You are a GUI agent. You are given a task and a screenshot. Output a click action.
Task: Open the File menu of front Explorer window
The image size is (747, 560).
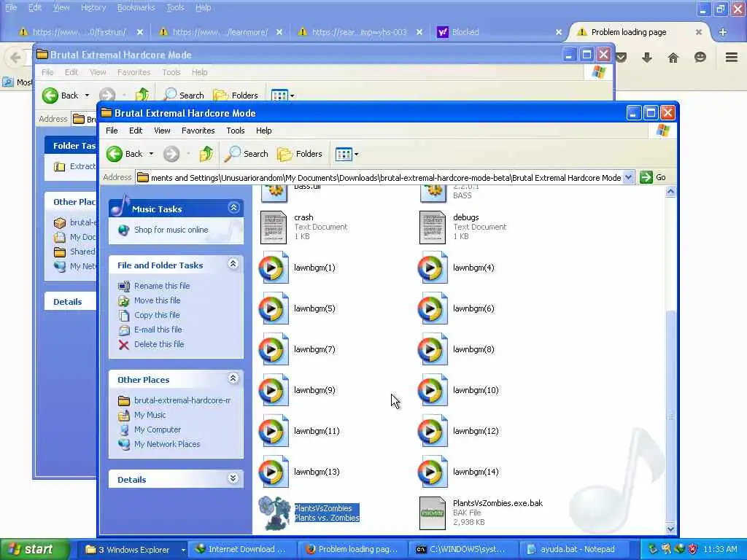(112, 131)
